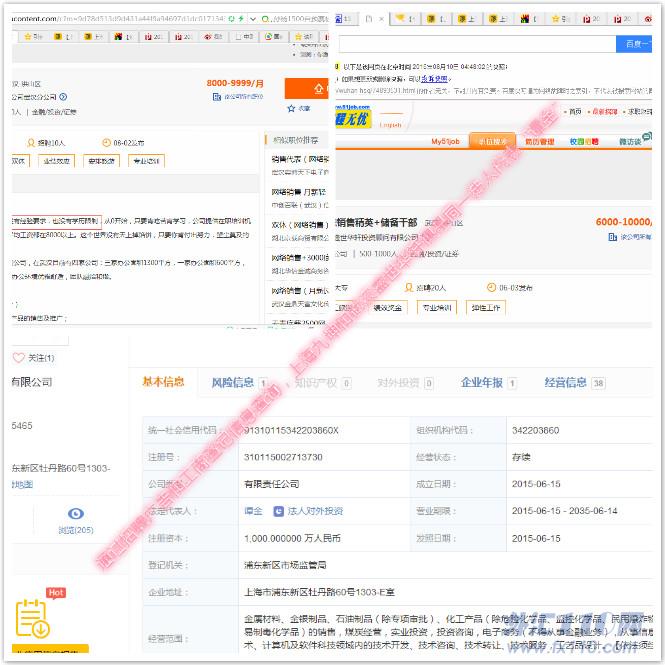
Task: Click the second benefit tag in the left job page
Action: 56,161
